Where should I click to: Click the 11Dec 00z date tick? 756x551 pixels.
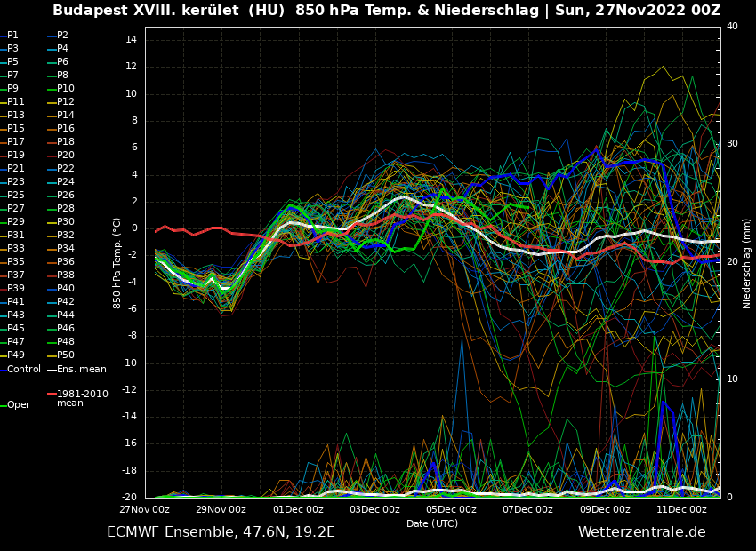point(681,509)
